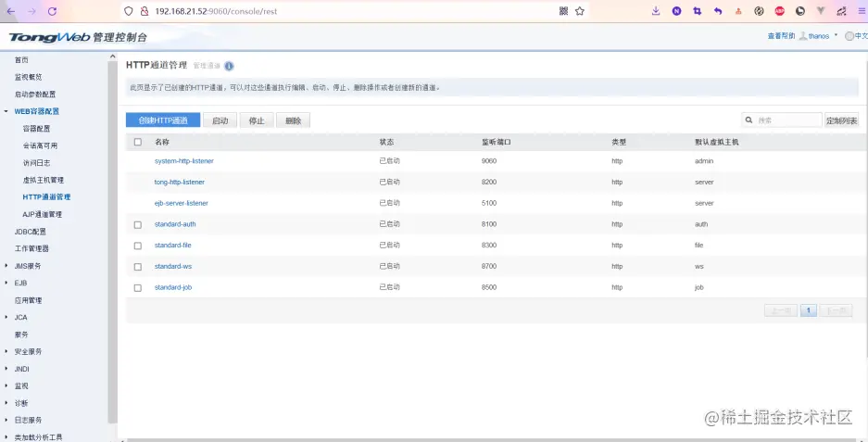The width and height of the screenshot is (868, 442).
Task: Click the blue info icon beside 管理通道
Action: [x=229, y=66]
